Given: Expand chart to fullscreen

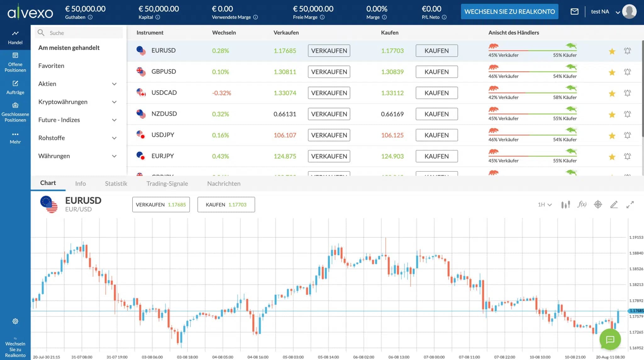Looking at the screenshot, I should pos(630,205).
